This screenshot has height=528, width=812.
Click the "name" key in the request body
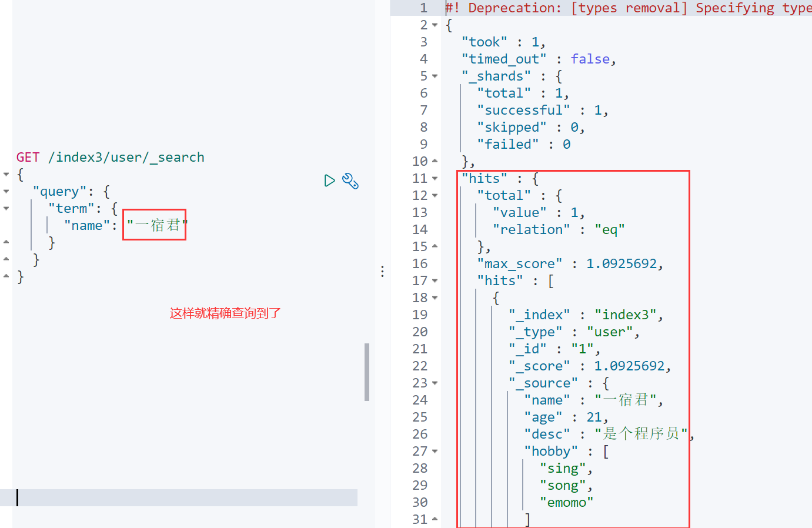tap(87, 226)
